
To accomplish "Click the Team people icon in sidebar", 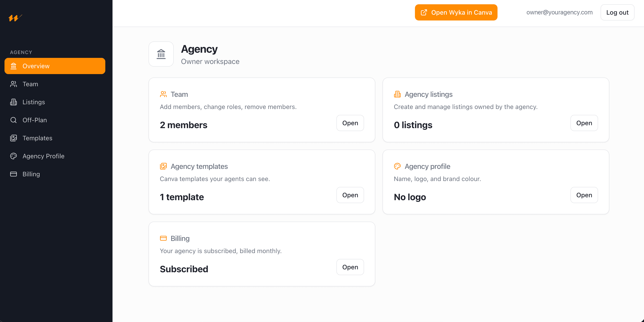I will tap(14, 84).
